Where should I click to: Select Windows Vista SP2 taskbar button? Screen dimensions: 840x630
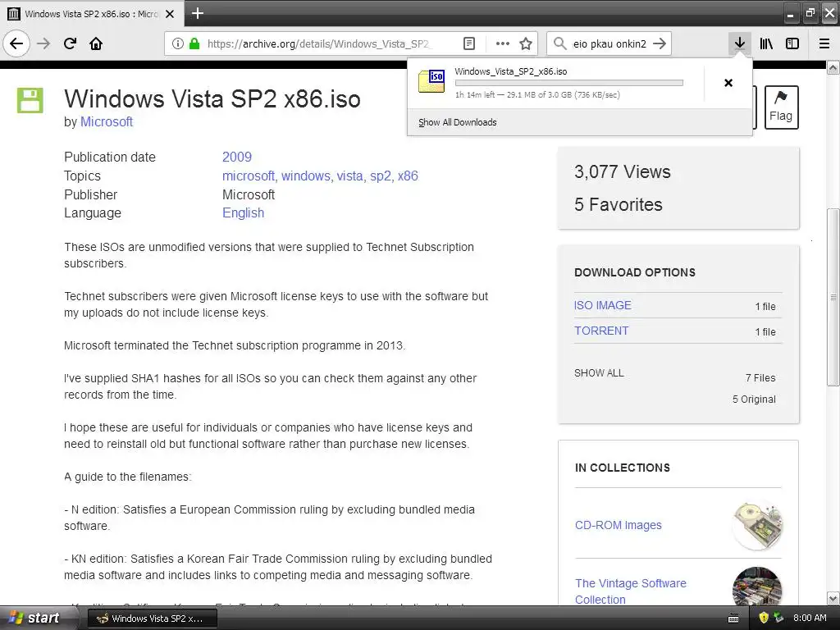tap(152, 619)
